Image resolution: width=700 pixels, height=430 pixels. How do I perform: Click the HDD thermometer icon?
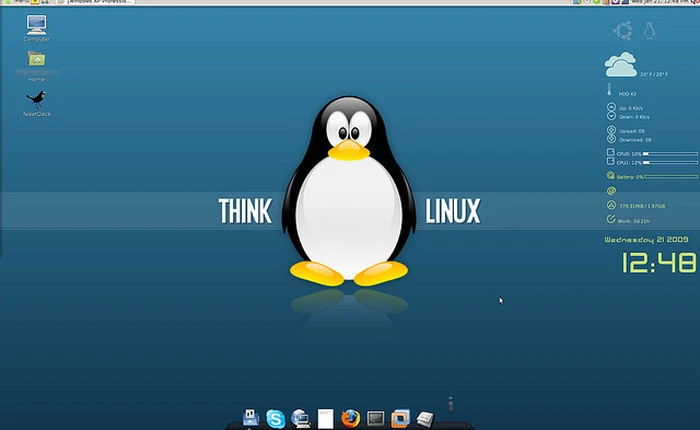(609, 89)
